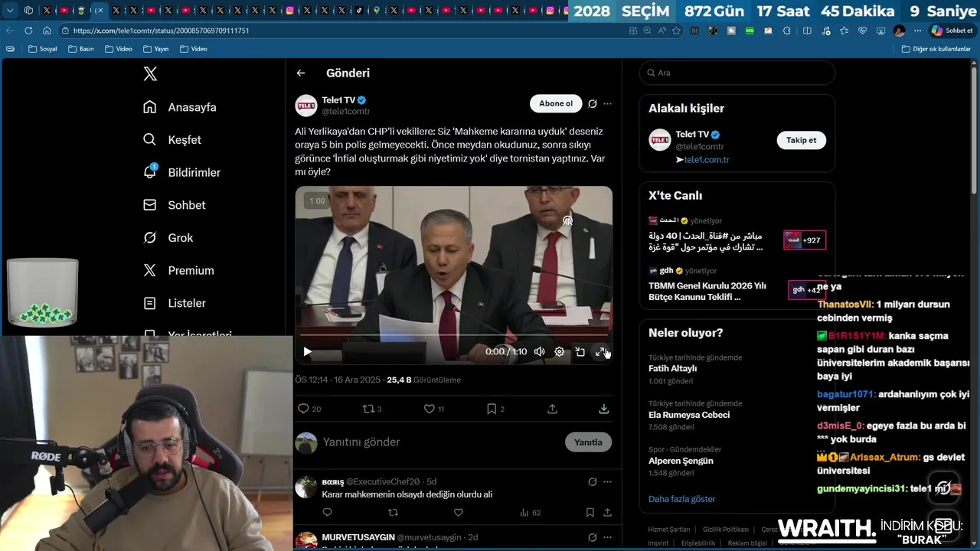Open Grok from the sidebar
Screen dimensions: 980x551
(168, 238)
